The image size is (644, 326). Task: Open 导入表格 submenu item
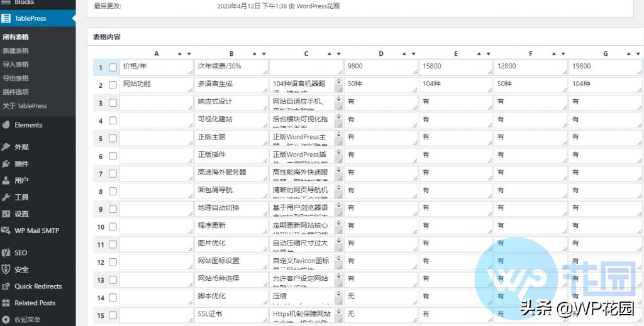tap(16, 64)
